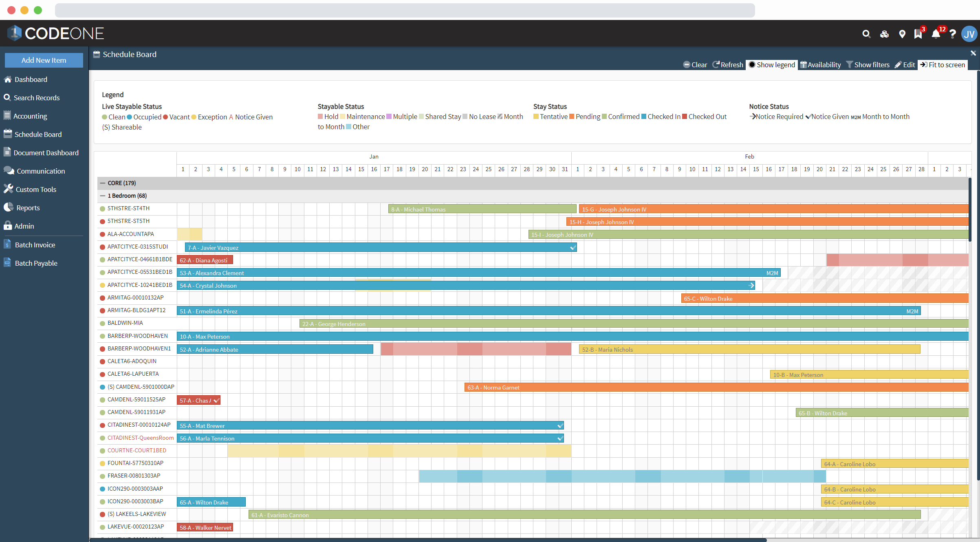Image resolution: width=980 pixels, height=542 pixels.
Task: Click the CITADINEST-QueensRoom unit link
Action: tap(141, 438)
